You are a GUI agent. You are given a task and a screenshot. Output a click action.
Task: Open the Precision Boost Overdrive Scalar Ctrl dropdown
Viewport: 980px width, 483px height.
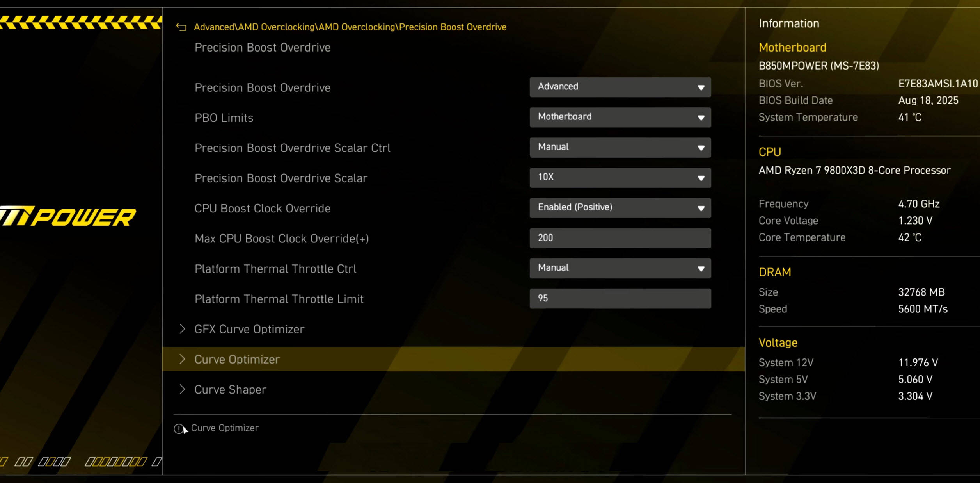click(620, 148)
